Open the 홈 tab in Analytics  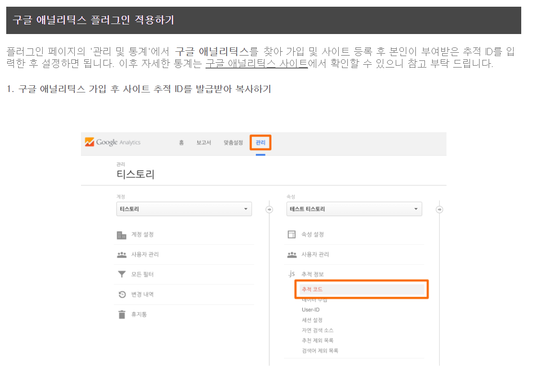click(182, 142)
